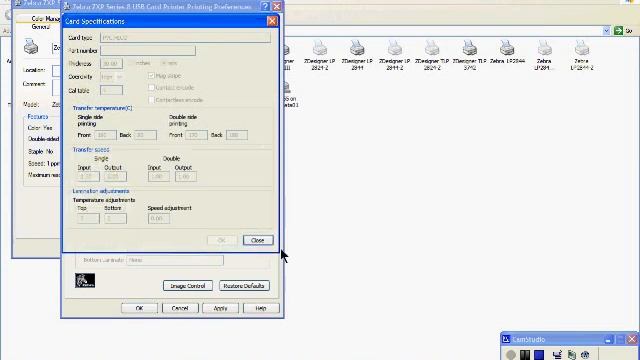Click Apply in Printing Preferences

click(x=220, y=308)
